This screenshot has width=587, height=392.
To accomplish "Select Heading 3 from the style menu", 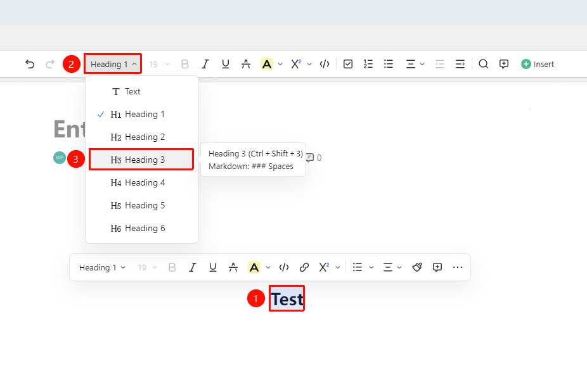I will [141, 160].
